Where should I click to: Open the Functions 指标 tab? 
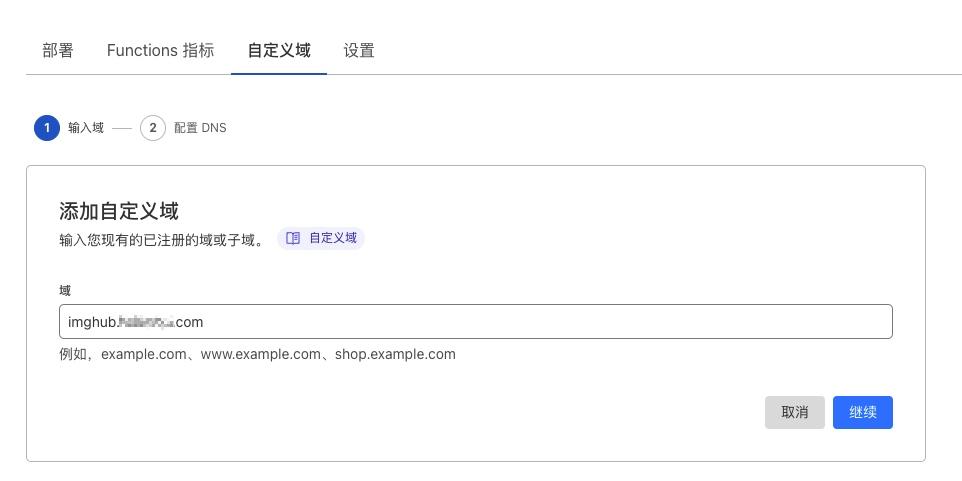click(x=160, y=50)
